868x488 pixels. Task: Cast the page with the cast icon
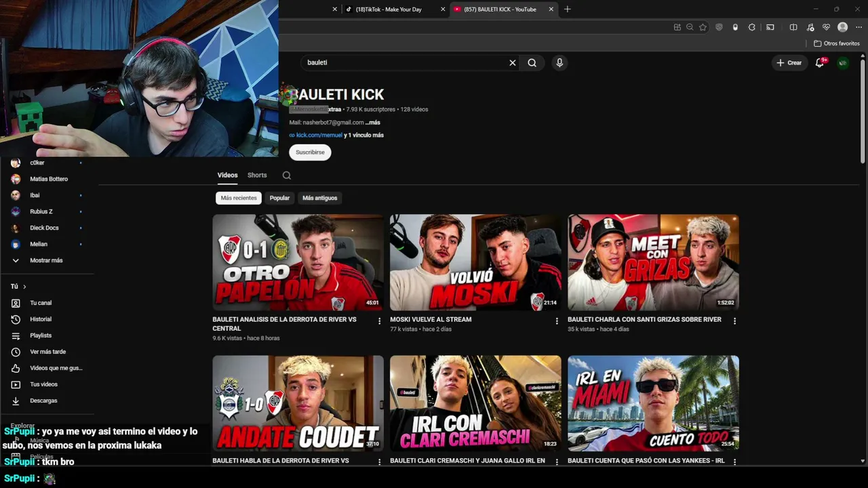point(770,27)
